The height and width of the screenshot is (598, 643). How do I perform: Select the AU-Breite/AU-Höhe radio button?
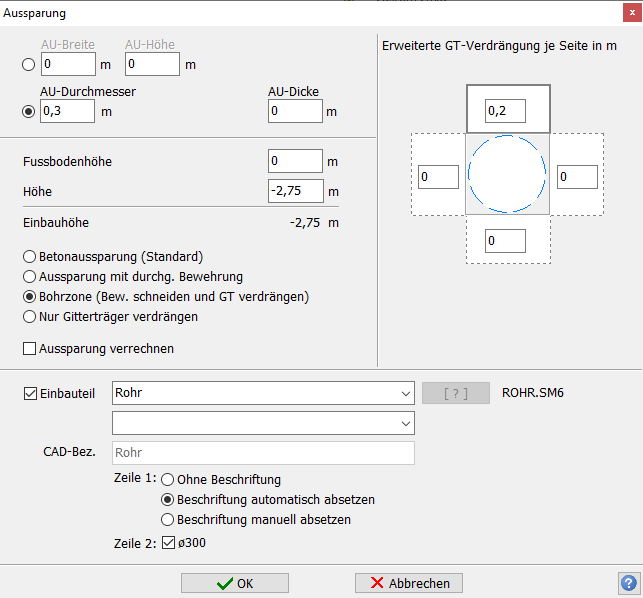28,65
